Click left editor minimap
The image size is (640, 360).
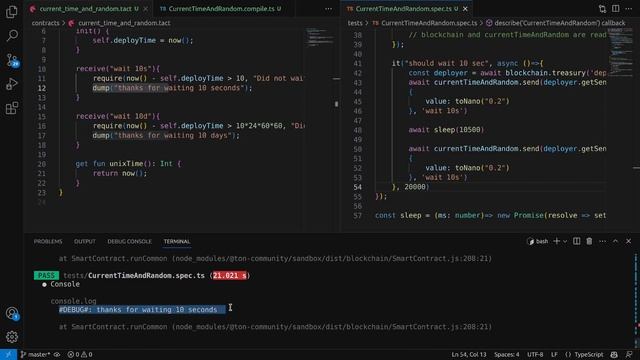pos(320,37)
